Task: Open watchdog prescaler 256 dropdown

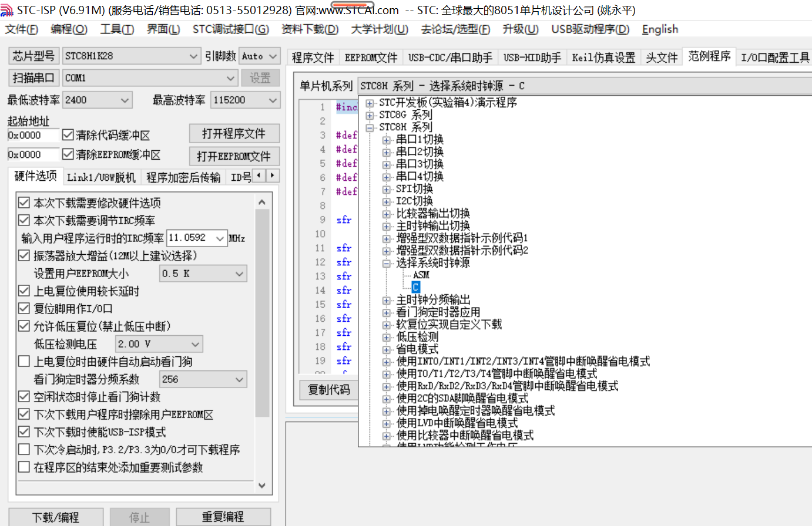Action: point(239,379)
